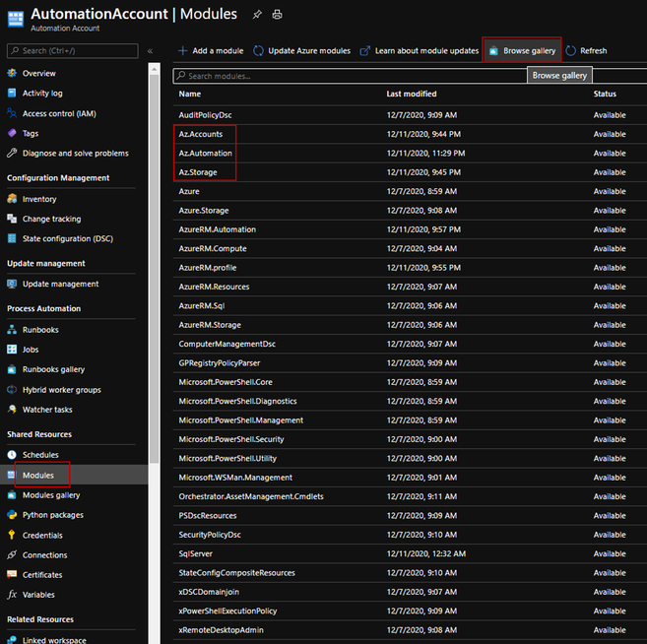The width and height of the screenshot is (647, 644).
Task: Focus the sidebar Search (Ctrl+/) box
Action: coord(73,51)
